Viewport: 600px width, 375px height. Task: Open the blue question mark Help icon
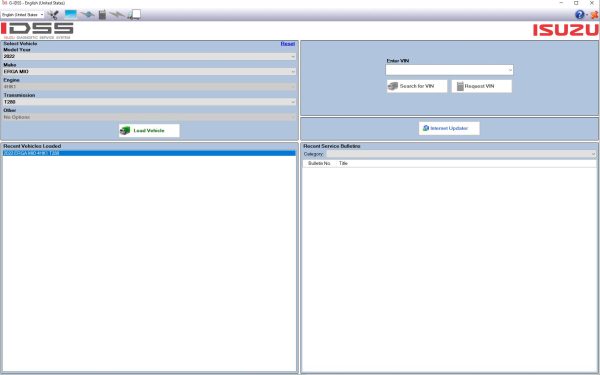click(579, 15)
